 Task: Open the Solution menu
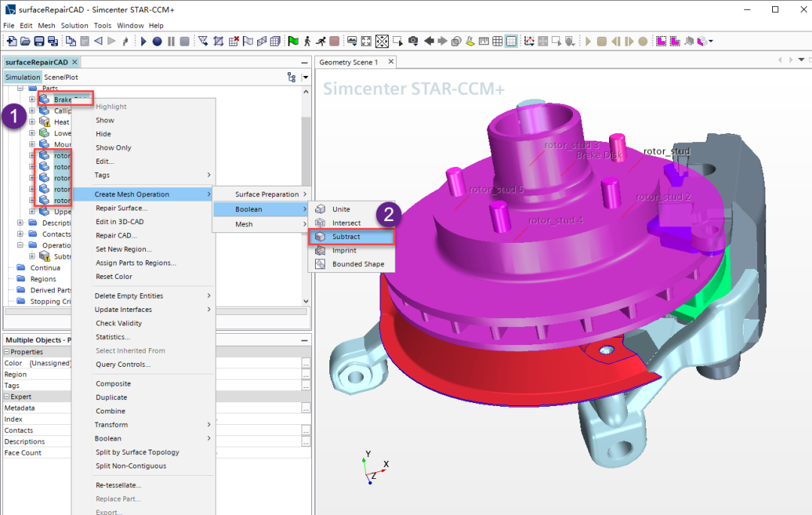coord(74,26)
